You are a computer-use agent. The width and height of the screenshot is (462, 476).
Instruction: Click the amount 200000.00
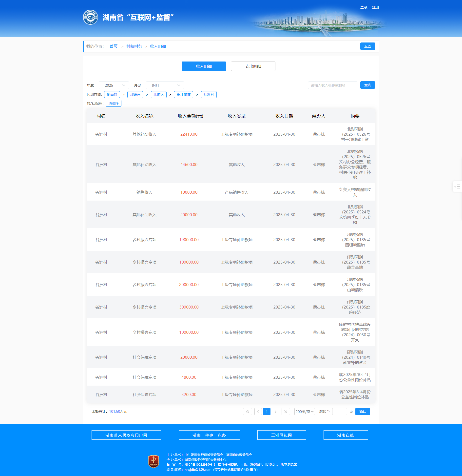(189, 285)
